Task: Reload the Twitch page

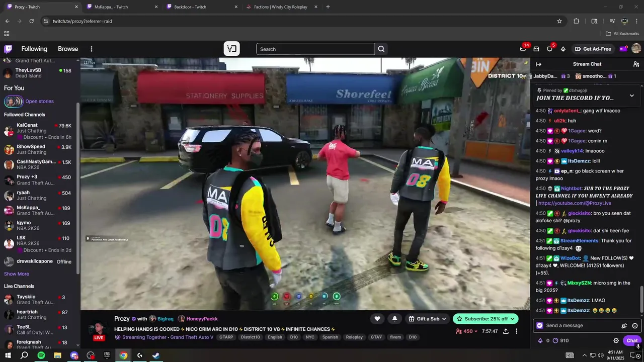Action: coord(31,21)
